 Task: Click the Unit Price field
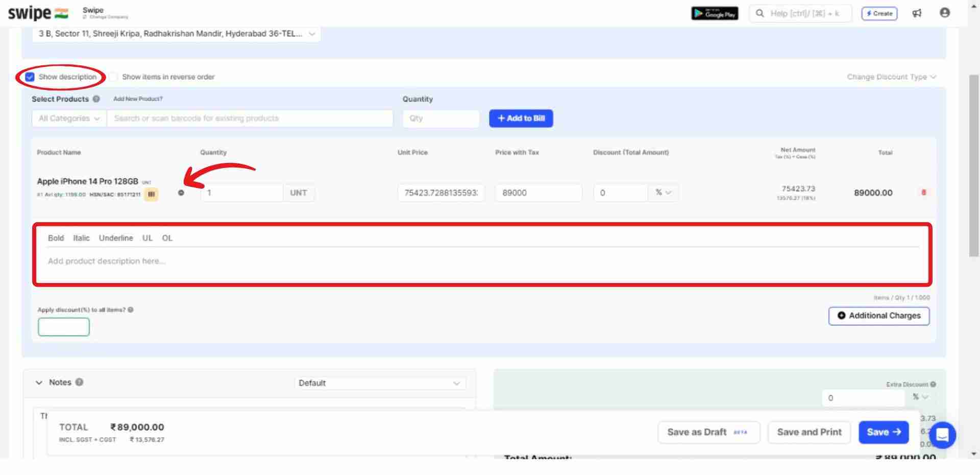point(441,193)
